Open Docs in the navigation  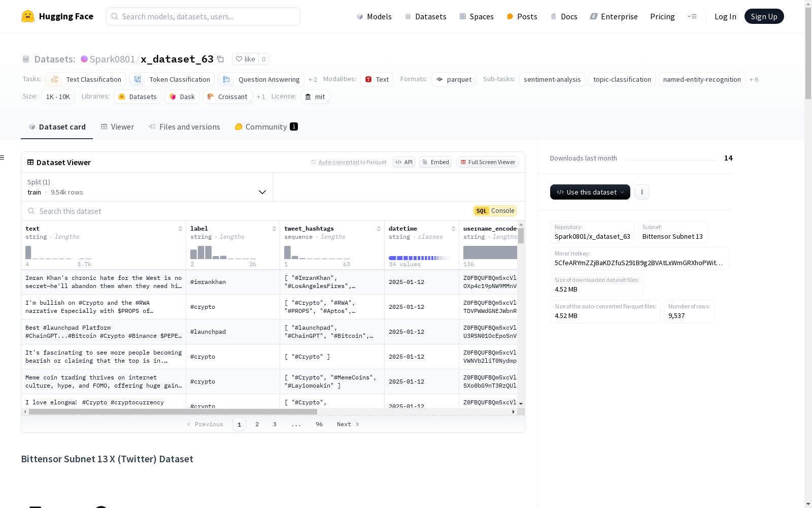coord(564,16)
